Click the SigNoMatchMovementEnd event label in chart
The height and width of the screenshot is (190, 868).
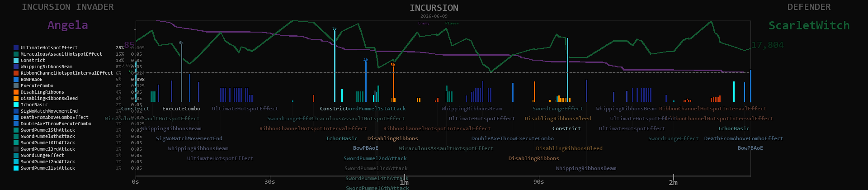coord(189,138)
